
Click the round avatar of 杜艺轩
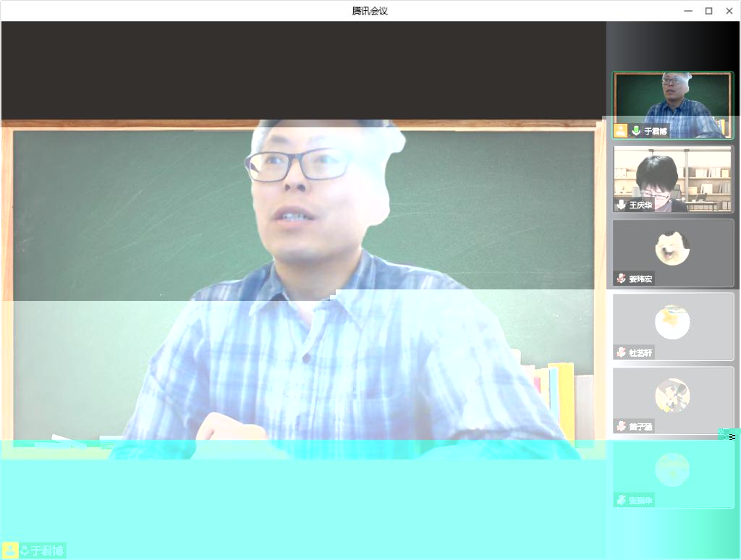tap(672, 322)
